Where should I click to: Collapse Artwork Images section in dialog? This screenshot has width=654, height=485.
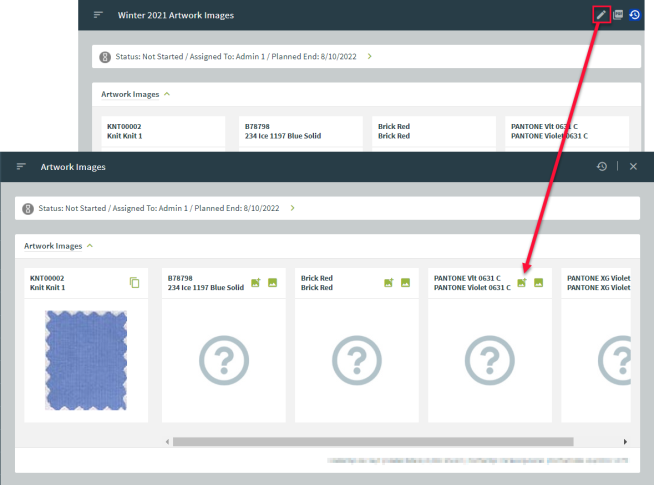(90, 245)
